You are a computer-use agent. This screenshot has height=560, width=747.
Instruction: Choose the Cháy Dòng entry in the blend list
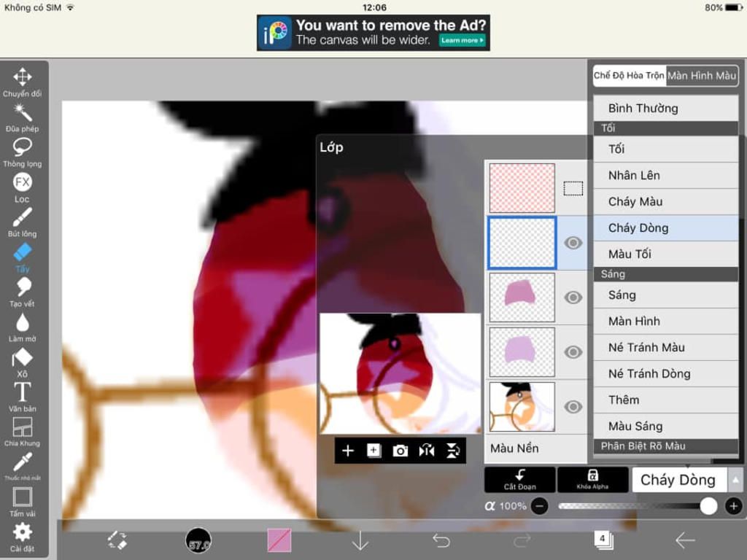coord(666,227)
